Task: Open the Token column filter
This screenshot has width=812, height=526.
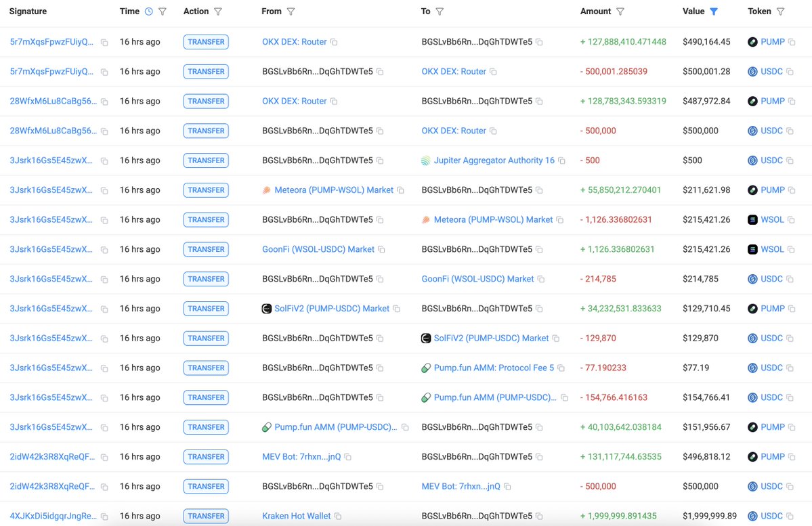Action: (x=780, y=12)
